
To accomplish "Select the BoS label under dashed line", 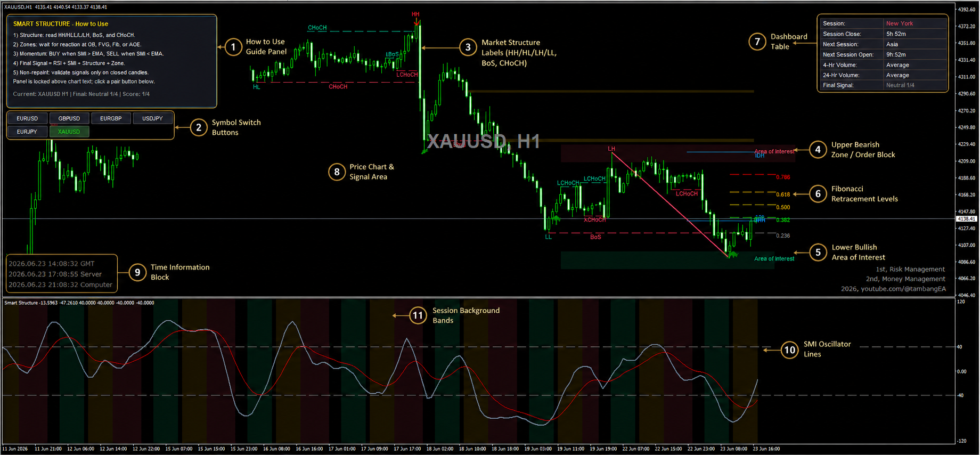I will 595,237.
